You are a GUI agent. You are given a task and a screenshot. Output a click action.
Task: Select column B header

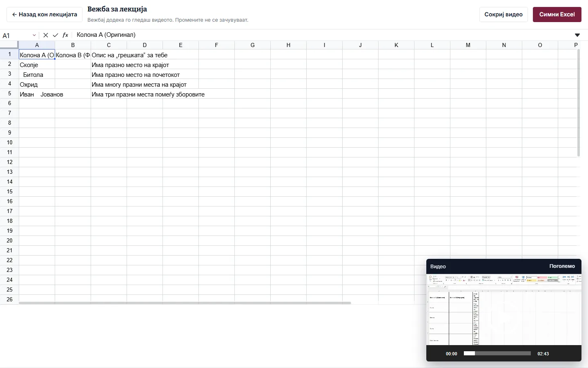coord(73,45)
